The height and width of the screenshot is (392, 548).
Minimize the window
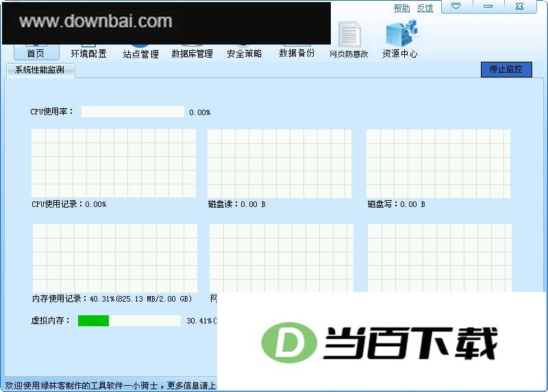point(488,6)
